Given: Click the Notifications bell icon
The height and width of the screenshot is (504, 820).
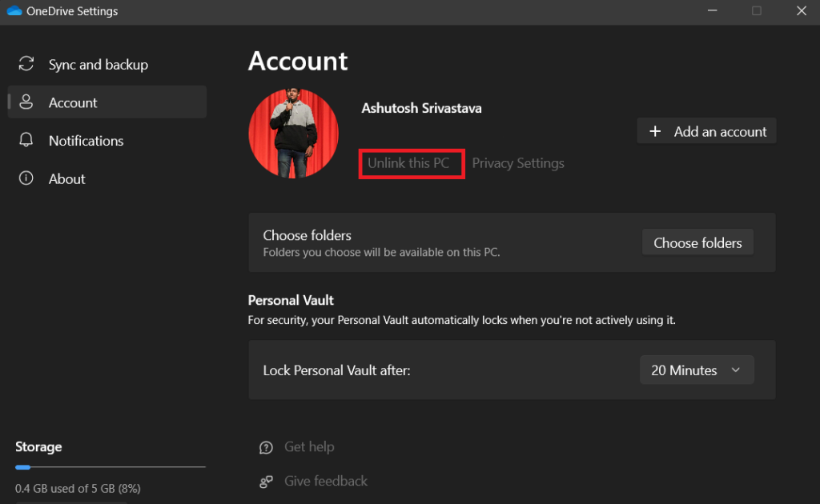Looking at the screenshot, I should [x=26, y=140].
